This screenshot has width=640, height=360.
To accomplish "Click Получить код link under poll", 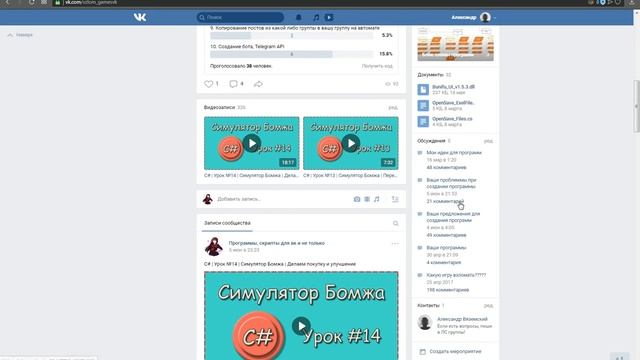I will click(377, 66).
